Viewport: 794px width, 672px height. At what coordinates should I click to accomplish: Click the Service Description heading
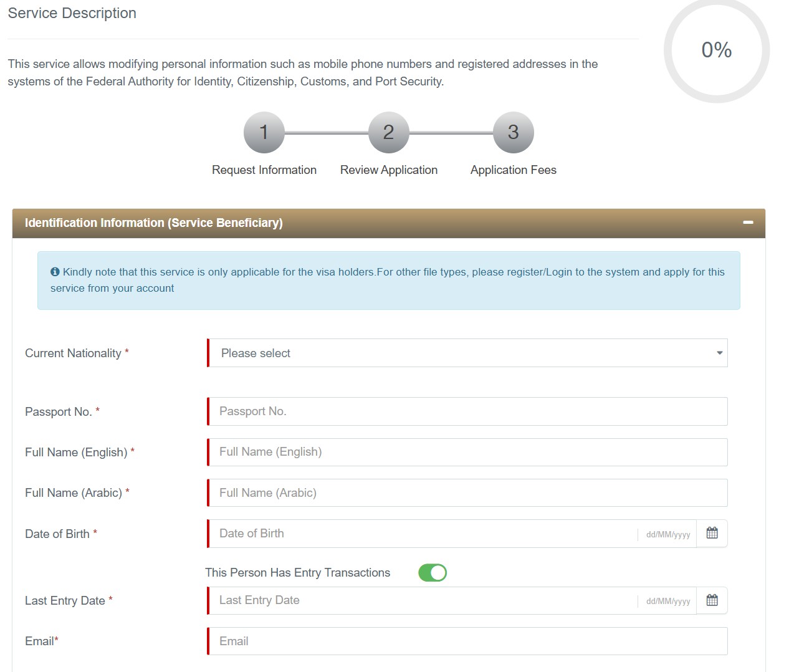click(72, 12)
